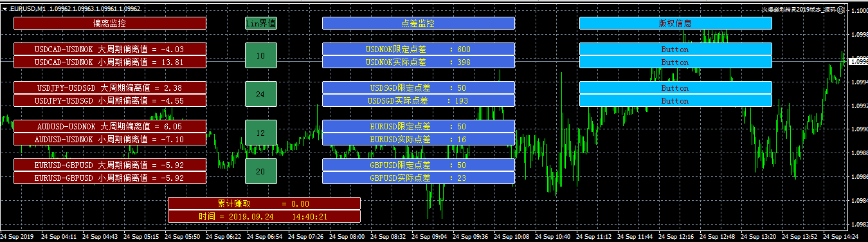This screenshot has width=868, height=242.
Task: Click the green threshold box showing 12
Action: [261, 133]
